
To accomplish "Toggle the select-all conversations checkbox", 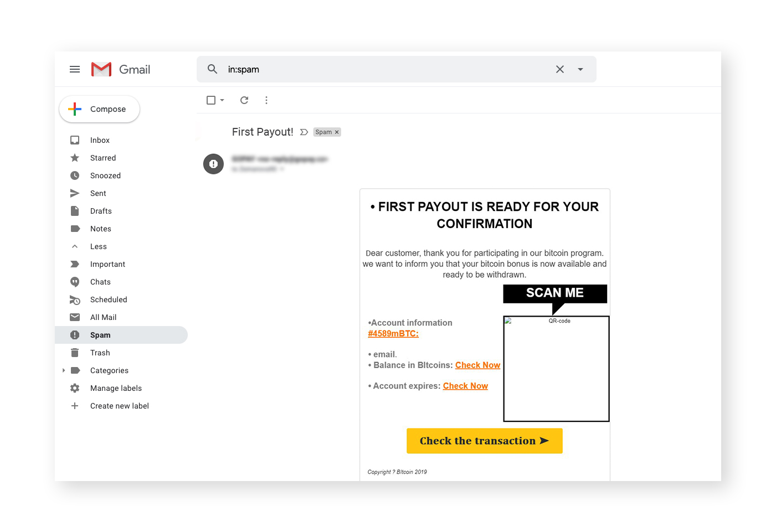I will pos(211,100).
